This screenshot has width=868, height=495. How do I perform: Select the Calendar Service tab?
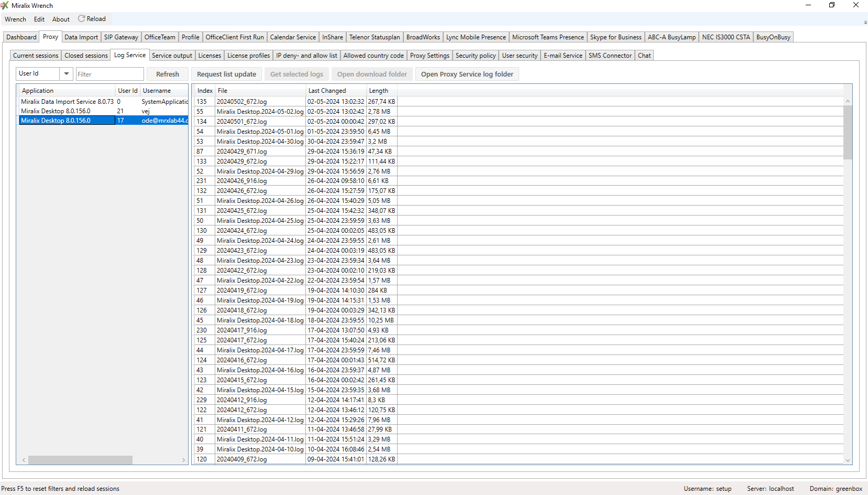[x=293, y=37]
